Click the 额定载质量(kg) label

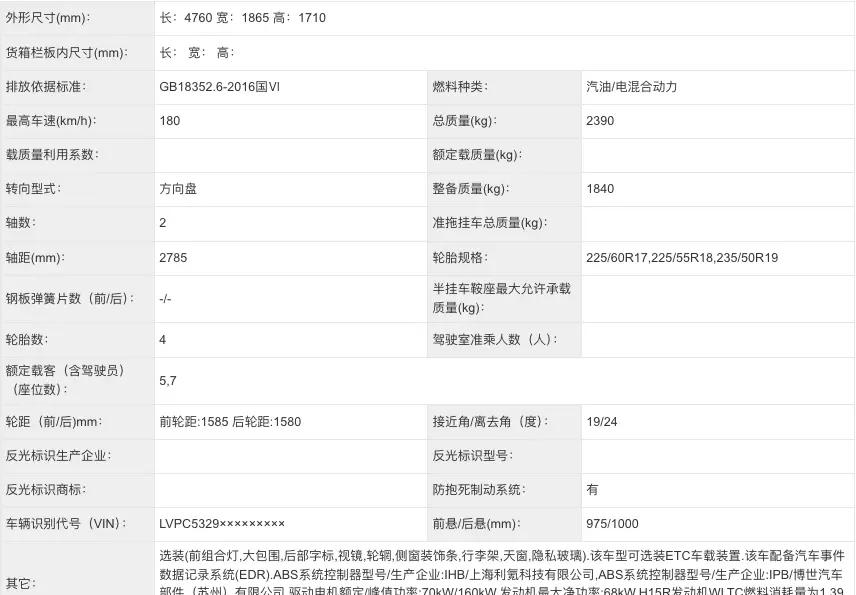[x=477, y=155]
